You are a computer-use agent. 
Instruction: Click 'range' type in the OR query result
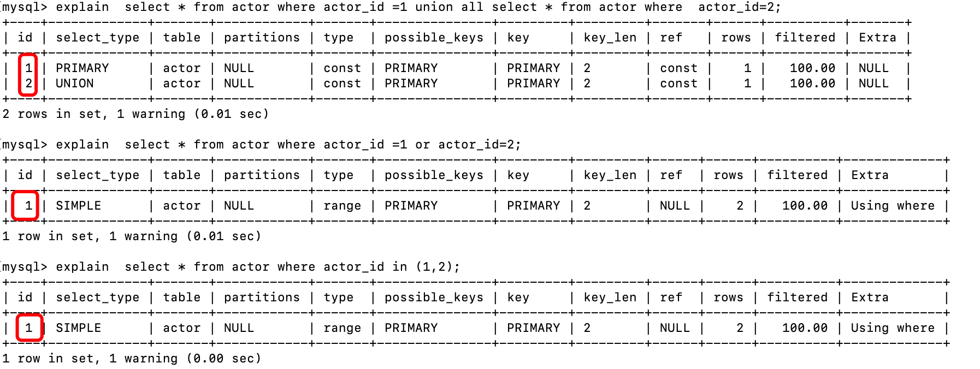click(342, 206)
